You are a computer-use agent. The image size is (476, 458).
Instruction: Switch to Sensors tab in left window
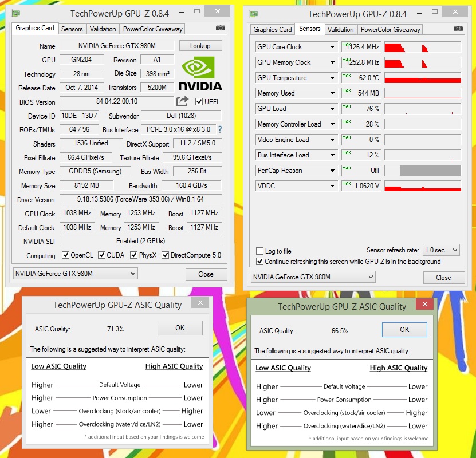click(72, 29)
